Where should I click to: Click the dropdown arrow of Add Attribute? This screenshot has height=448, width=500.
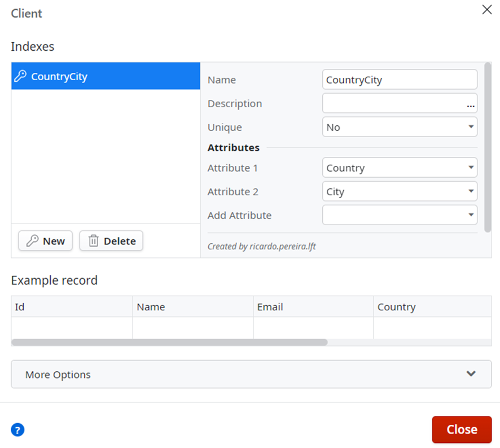point(470,215)
